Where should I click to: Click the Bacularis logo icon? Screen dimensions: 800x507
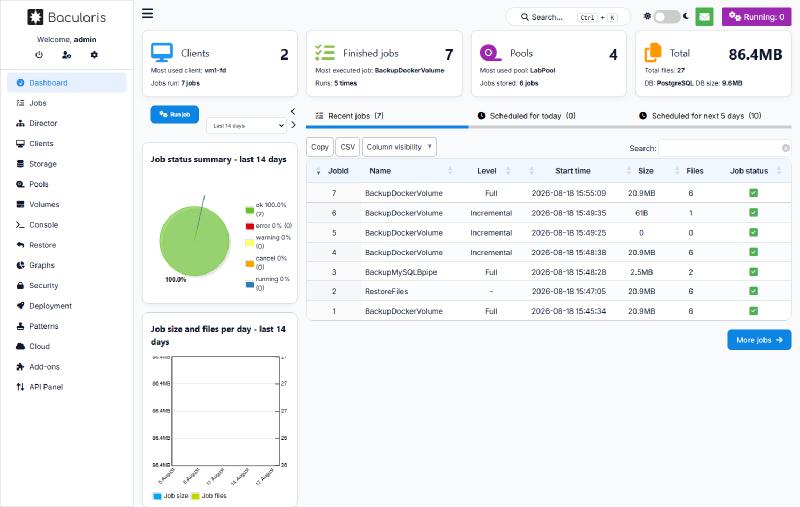[x=35, y=17]
